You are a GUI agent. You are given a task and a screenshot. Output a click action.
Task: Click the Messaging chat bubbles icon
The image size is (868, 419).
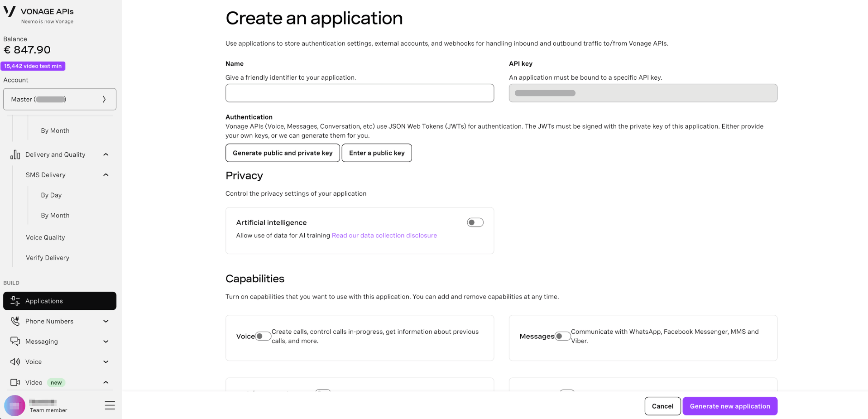click(15, 342)
